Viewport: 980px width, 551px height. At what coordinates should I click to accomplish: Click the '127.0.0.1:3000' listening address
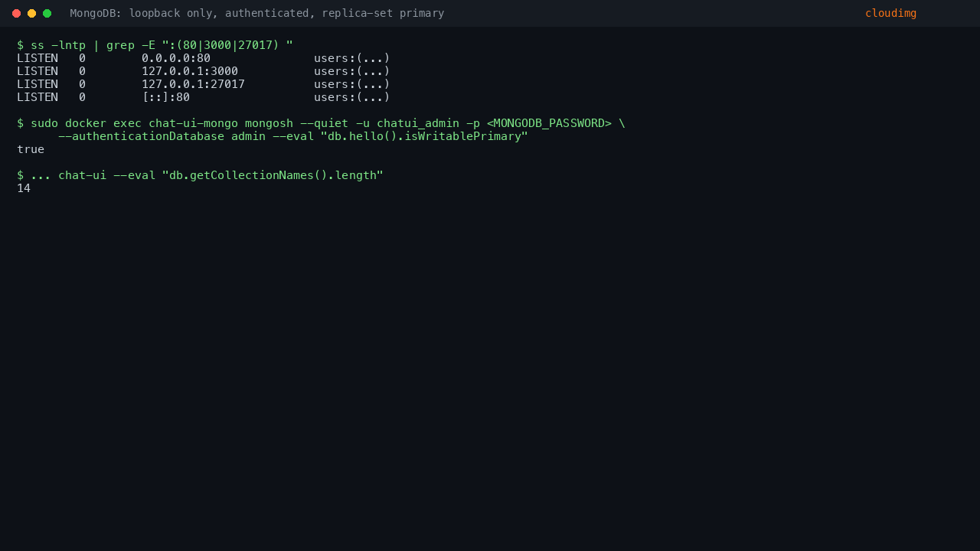[190, 71]
